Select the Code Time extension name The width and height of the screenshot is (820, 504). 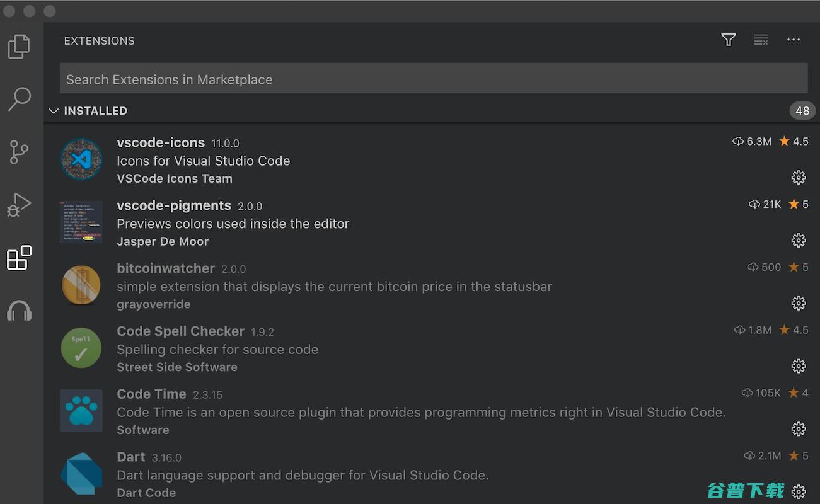[x=152, y=394]
